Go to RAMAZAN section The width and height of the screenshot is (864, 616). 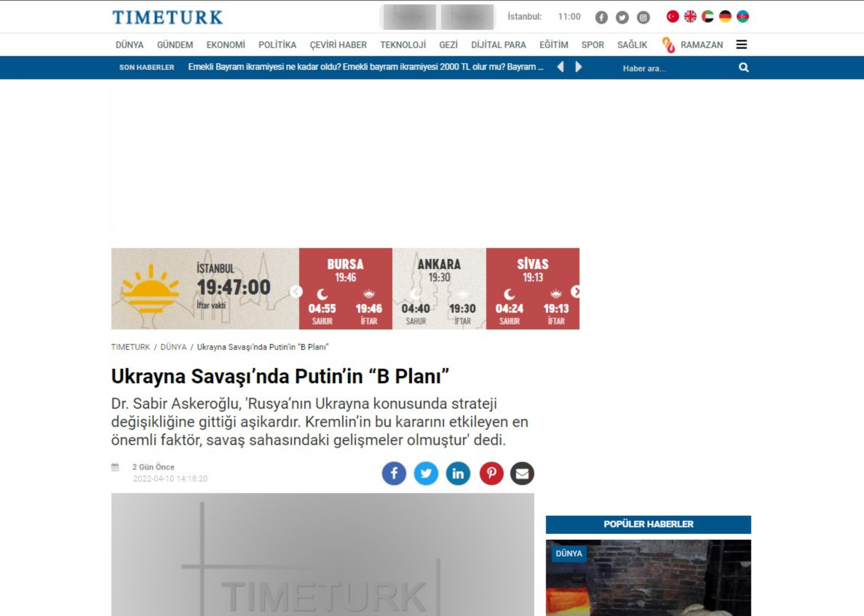(701, 45)
